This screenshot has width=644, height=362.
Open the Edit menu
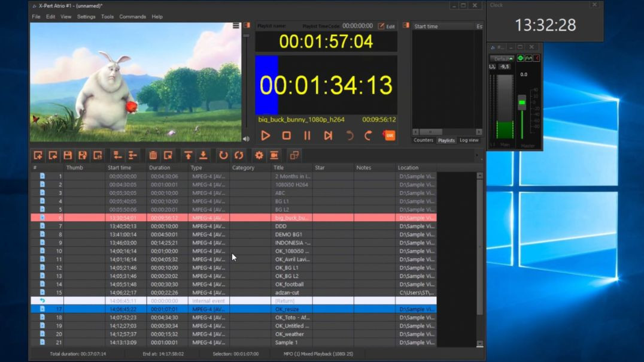[x=50, y=17]
